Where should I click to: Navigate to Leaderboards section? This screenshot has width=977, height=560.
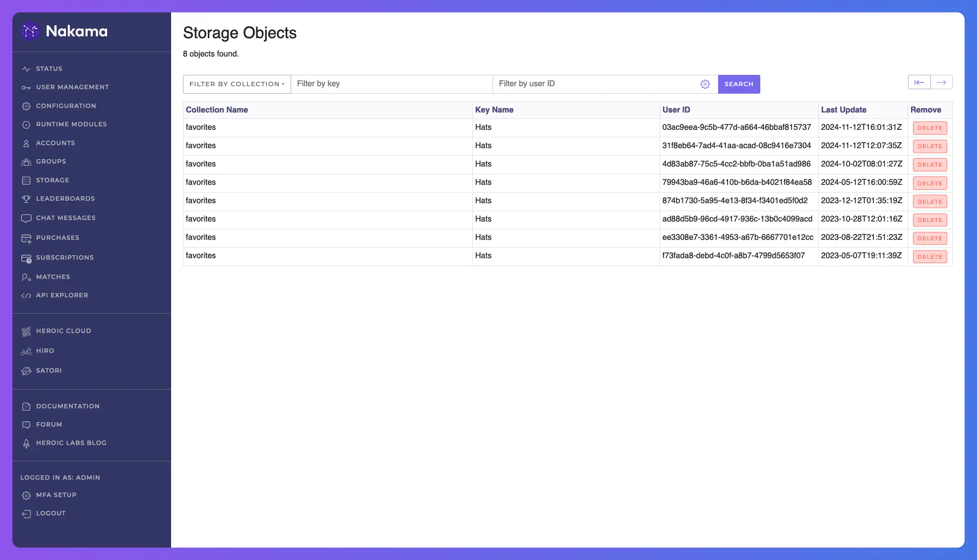(x=65, y=199)
